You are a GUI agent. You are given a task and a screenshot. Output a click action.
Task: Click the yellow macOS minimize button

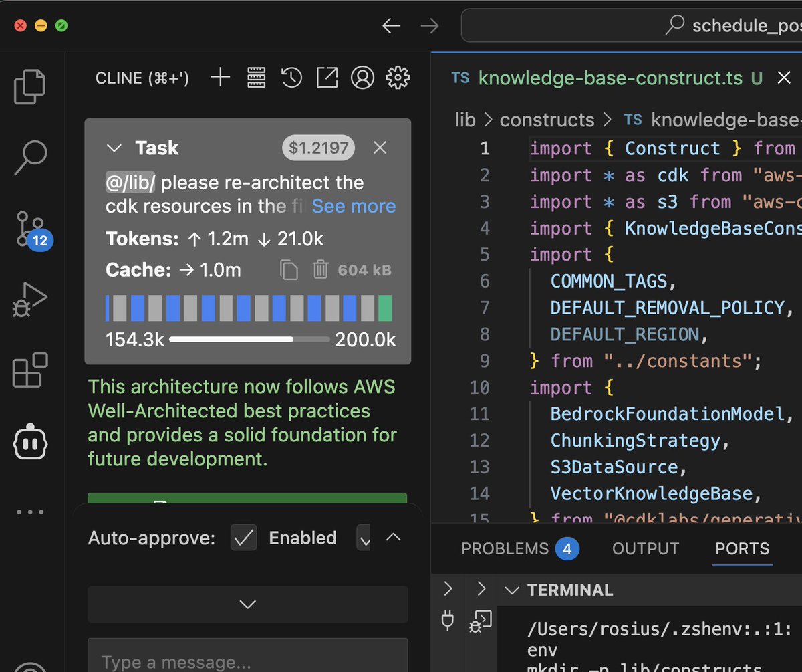[41, 26]
